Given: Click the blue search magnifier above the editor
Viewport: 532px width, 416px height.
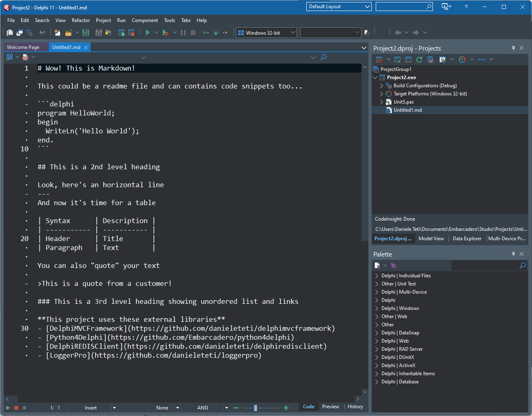Looking at the screenshot, I should 324,57.
